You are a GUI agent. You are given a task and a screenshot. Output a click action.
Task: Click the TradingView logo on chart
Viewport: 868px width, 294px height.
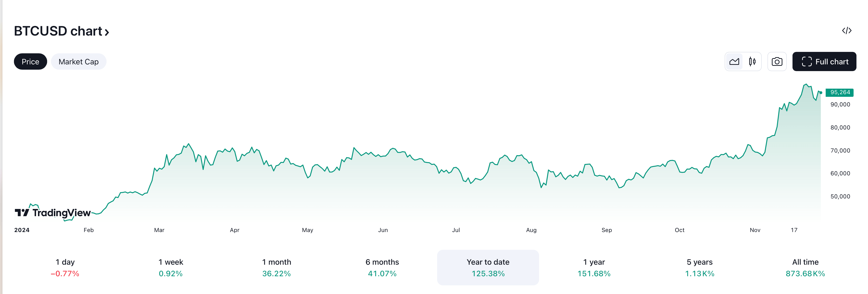(53, 213)
